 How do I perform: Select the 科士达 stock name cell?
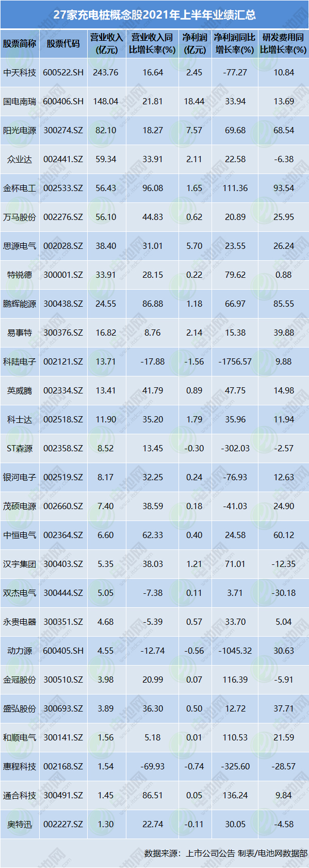pyautogui.click(x=20, y=419)
